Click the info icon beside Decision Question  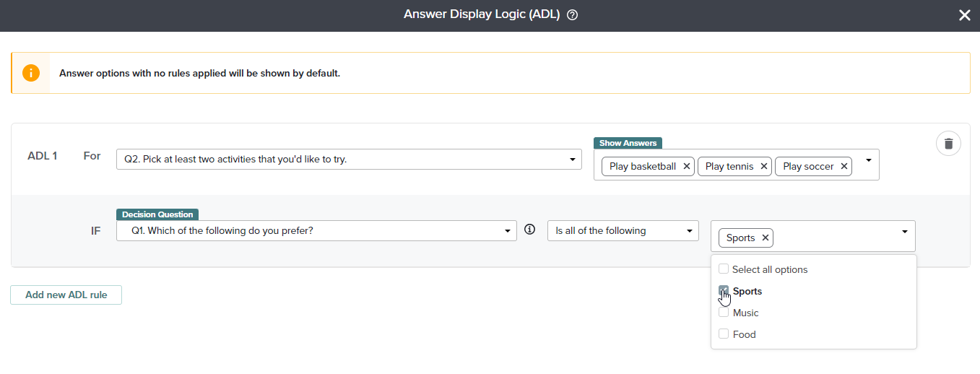[x=529, y=230]
